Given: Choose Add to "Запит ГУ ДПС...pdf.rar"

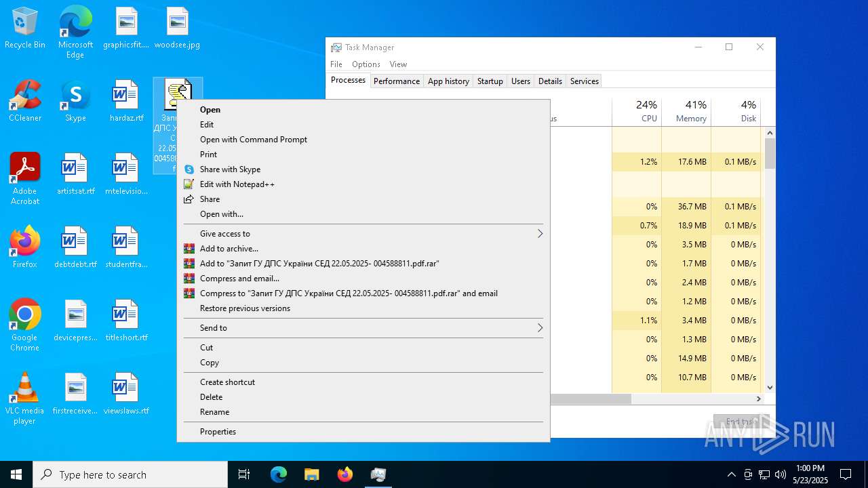Looking at the screenshot, I should [363, 264].
